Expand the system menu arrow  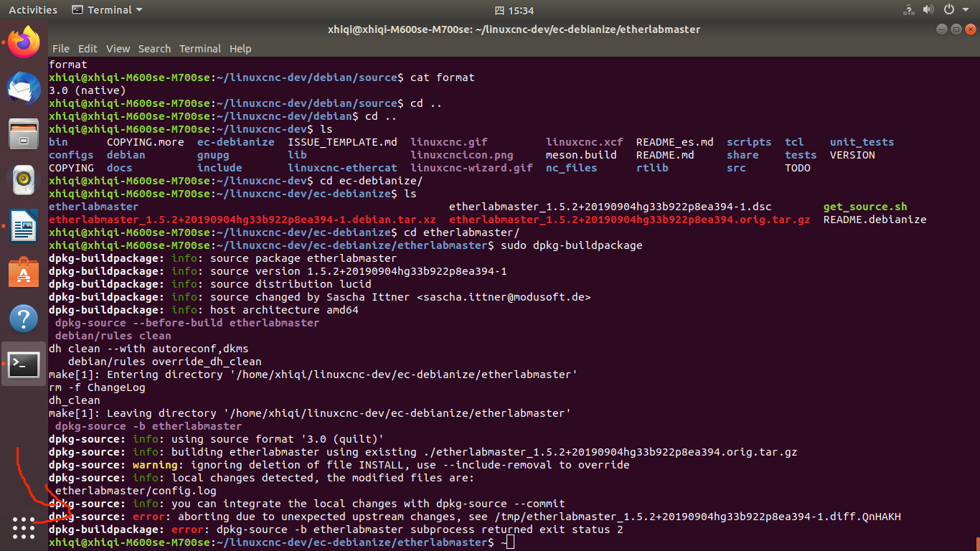pos(964,10)
